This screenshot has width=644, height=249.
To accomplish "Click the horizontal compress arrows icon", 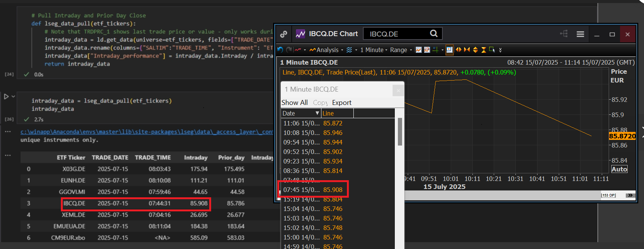I will [x=467, y=50].
